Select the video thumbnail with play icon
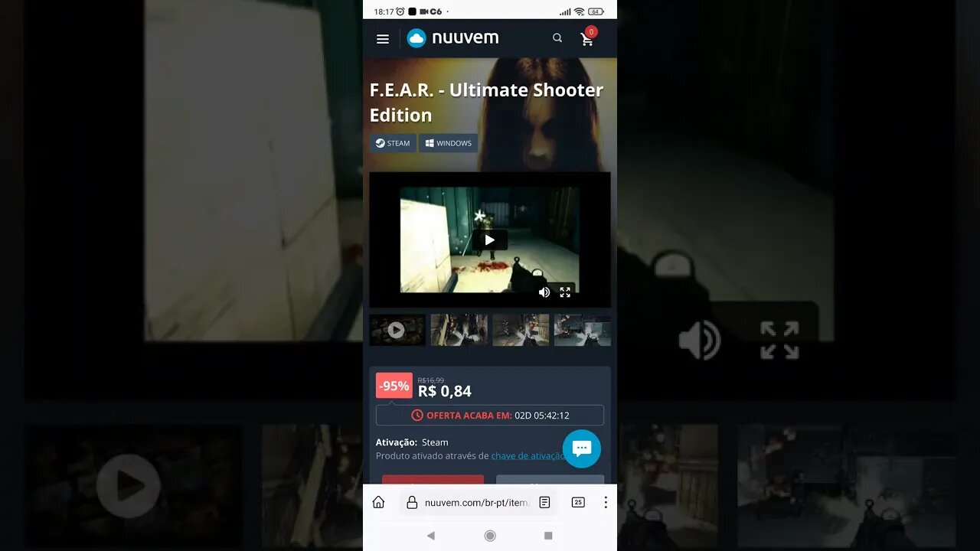Image resolution: width=980 pixels, height=551 pixels. coord(397,330)
